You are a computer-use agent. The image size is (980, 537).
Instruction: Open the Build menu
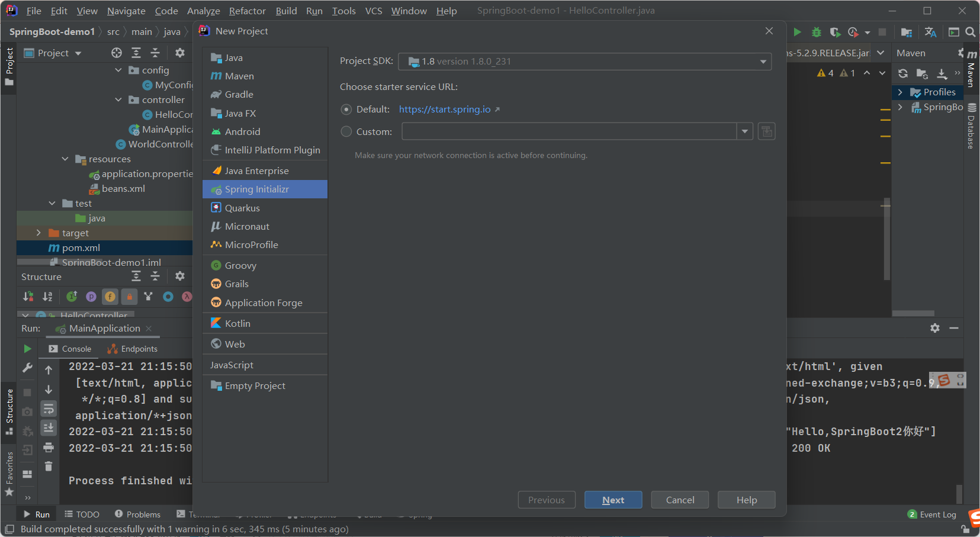tap(286, 11)
